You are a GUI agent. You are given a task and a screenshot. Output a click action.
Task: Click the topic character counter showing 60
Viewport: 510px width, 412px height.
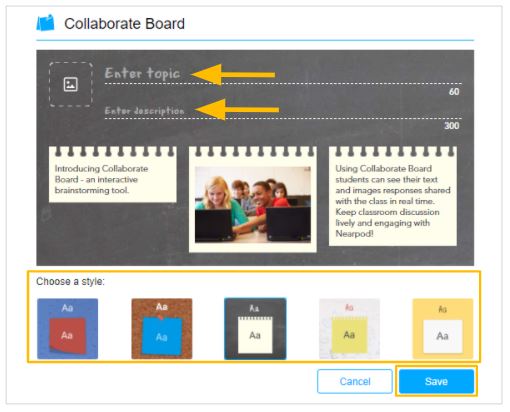click(x=454, y=92)
